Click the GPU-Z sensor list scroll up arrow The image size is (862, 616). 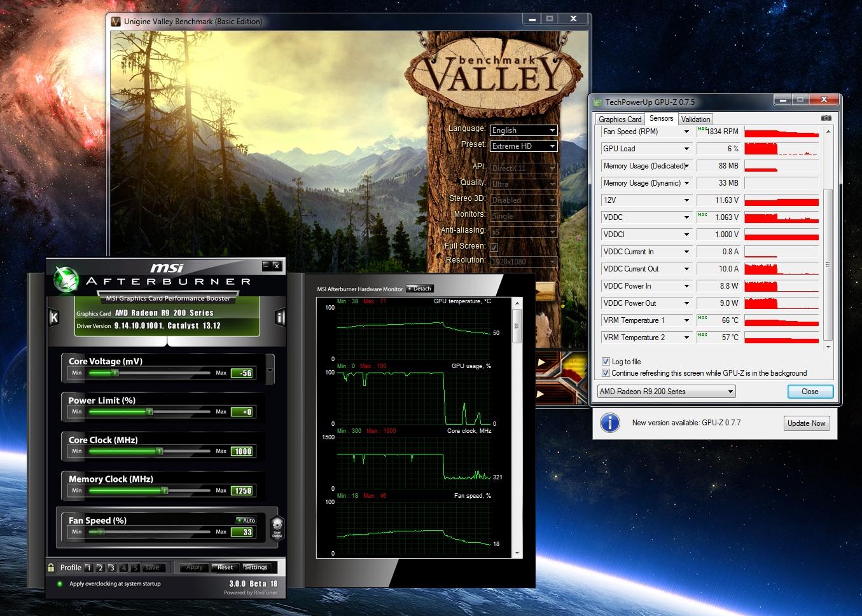828,132
